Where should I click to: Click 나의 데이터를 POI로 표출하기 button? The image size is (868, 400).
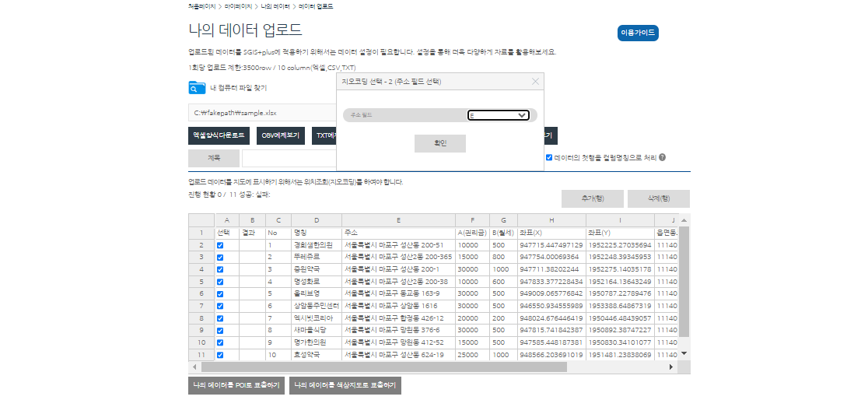pyautogui.click(x=235, y=385)
